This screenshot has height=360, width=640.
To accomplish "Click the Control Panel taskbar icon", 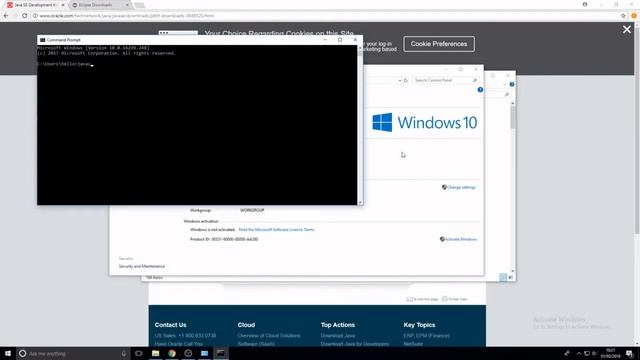I will [204, 353].
